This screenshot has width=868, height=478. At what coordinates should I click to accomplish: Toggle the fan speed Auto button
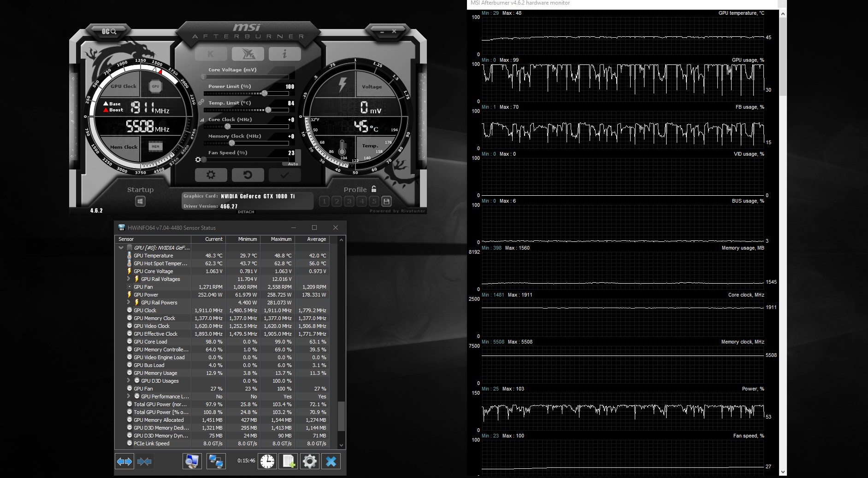(293, 163)
